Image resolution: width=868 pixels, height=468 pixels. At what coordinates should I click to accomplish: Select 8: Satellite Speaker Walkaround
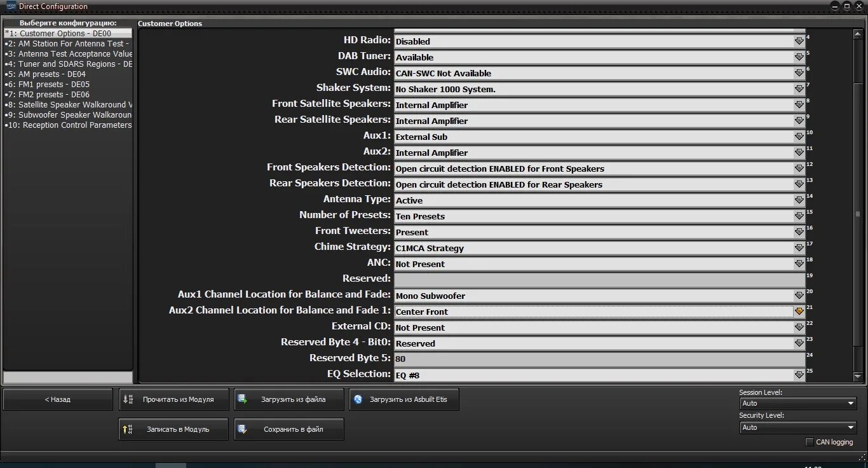click(68, 104)
